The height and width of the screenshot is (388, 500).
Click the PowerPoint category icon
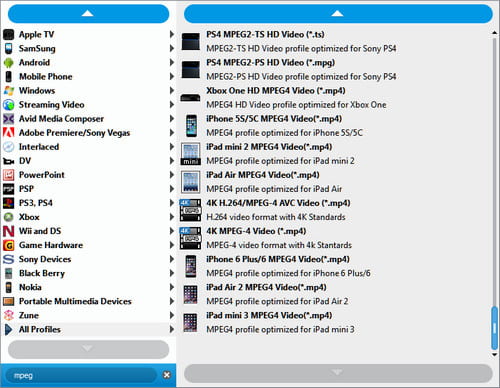point(9,175)
